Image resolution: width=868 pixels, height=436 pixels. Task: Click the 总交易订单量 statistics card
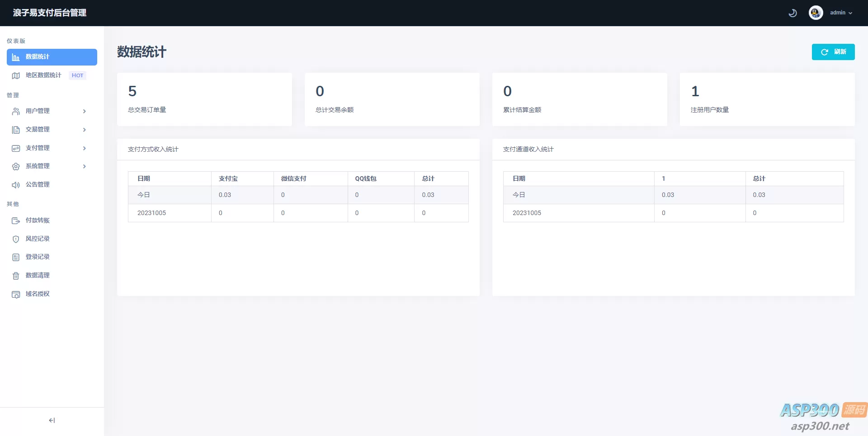click(204, 99)
